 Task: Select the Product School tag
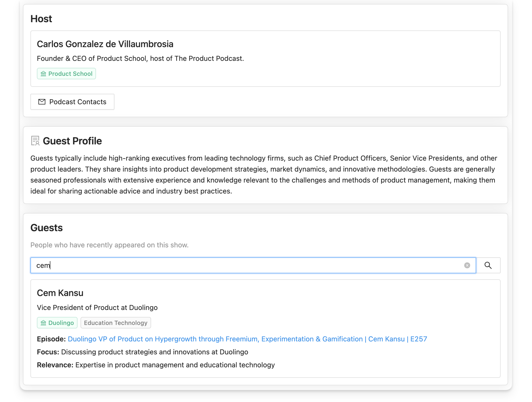pos(66,74)
